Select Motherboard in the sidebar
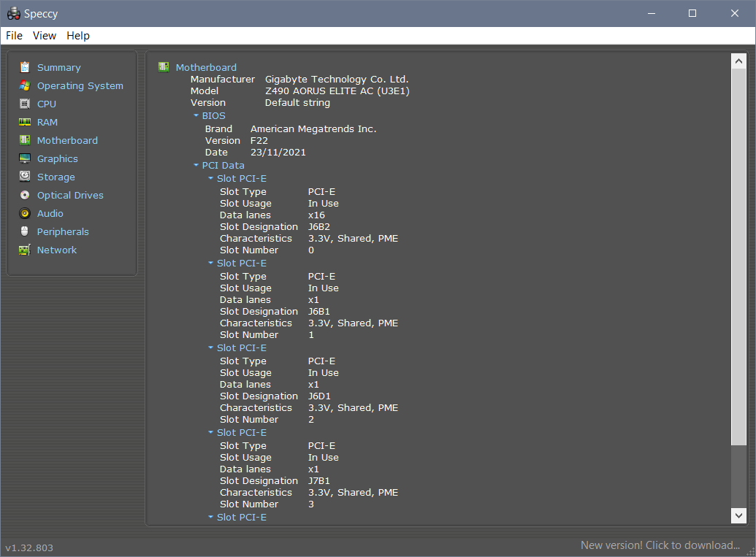Image resolution: width=756 pixels, height=557 pixels. click(x=67, y=141)
